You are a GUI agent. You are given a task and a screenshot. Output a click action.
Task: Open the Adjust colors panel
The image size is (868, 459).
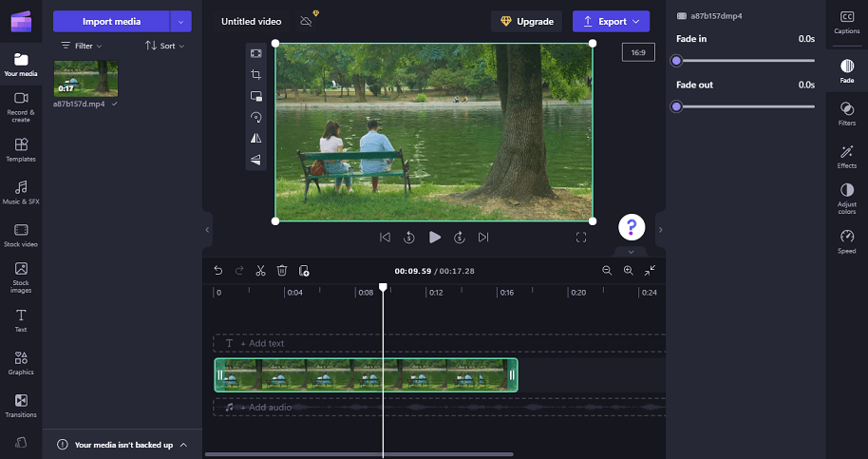[847, 199]
